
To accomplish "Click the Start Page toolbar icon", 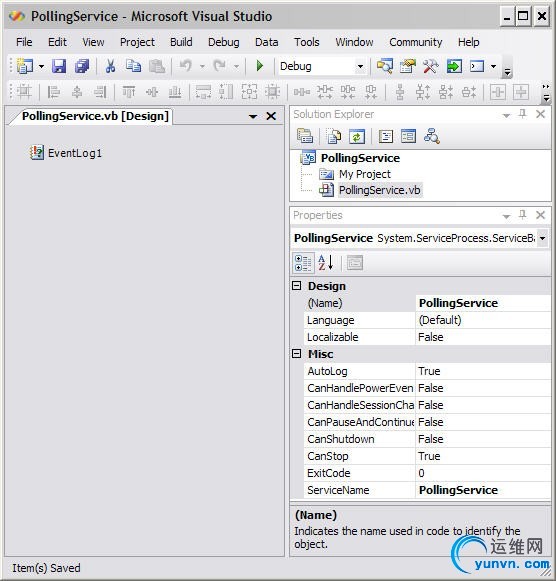I will coord(454,66).
